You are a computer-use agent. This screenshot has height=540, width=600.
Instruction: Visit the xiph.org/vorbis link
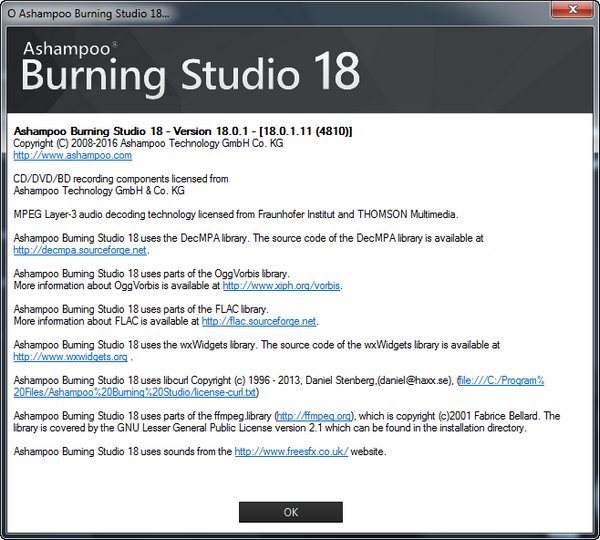[x=281, y=285]
